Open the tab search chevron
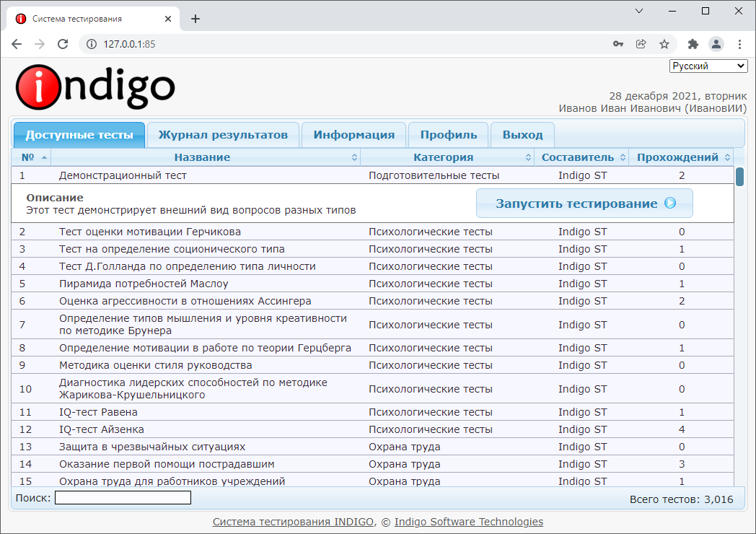Image resolution: width=756 pixels, height=534 pixels. [639, 11]
